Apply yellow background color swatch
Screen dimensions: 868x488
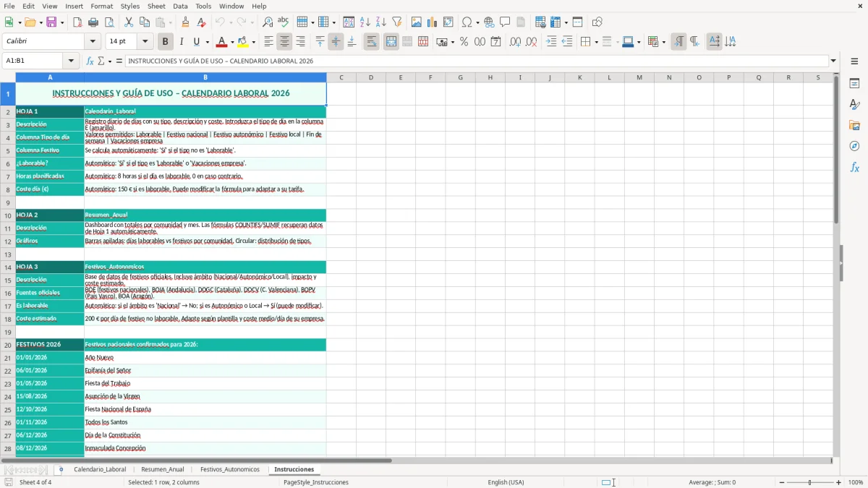tap(243, 42)
